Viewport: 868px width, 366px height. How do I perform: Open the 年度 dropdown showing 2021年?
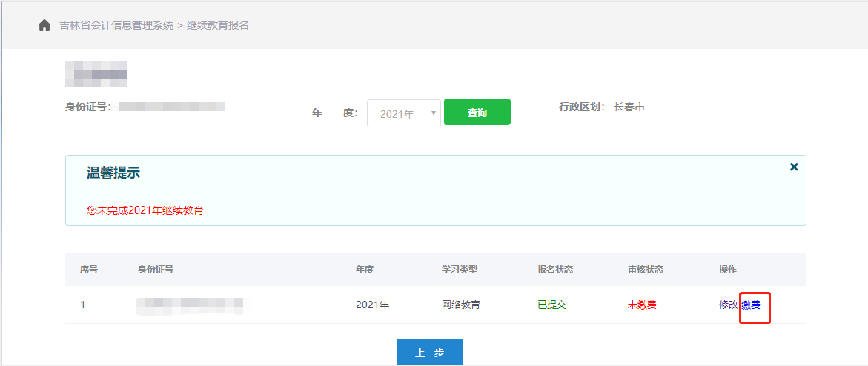click(x=403, y=113)
